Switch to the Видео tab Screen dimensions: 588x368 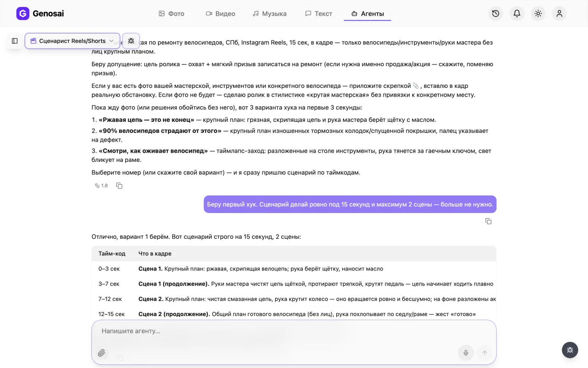(x=220, y=14)
